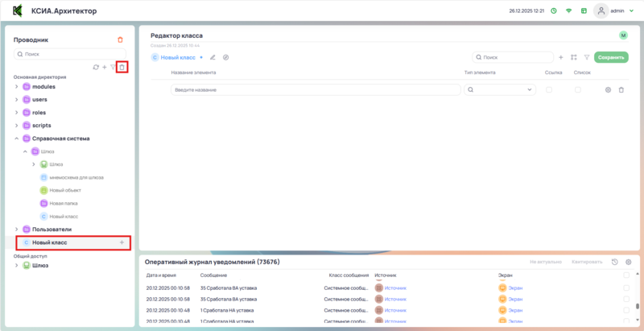This screenshot has height=331, width=644.
Task: Add a new element with the editor plus icon
Action: pos(561,57)
